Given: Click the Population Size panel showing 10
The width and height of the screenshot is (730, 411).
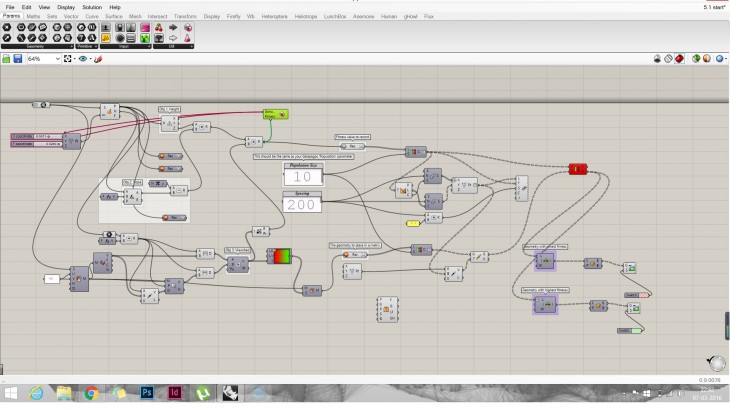Looking at the screenshot, I should point(301,176).
